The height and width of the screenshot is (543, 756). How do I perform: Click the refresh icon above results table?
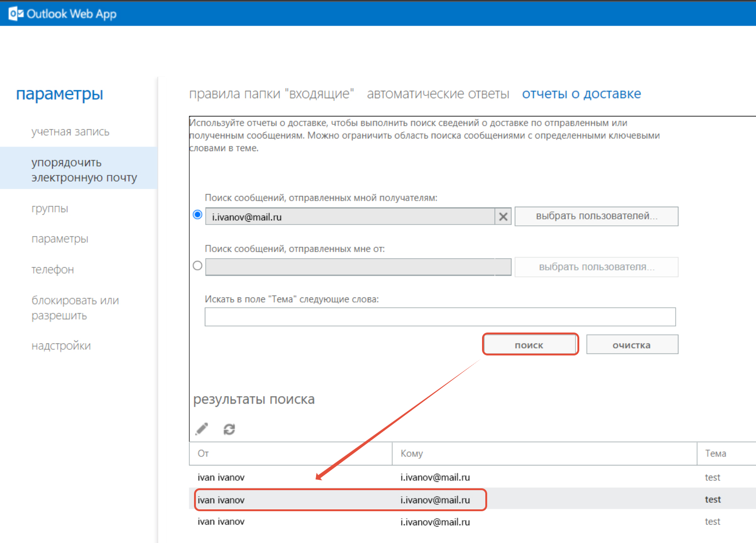229,429
